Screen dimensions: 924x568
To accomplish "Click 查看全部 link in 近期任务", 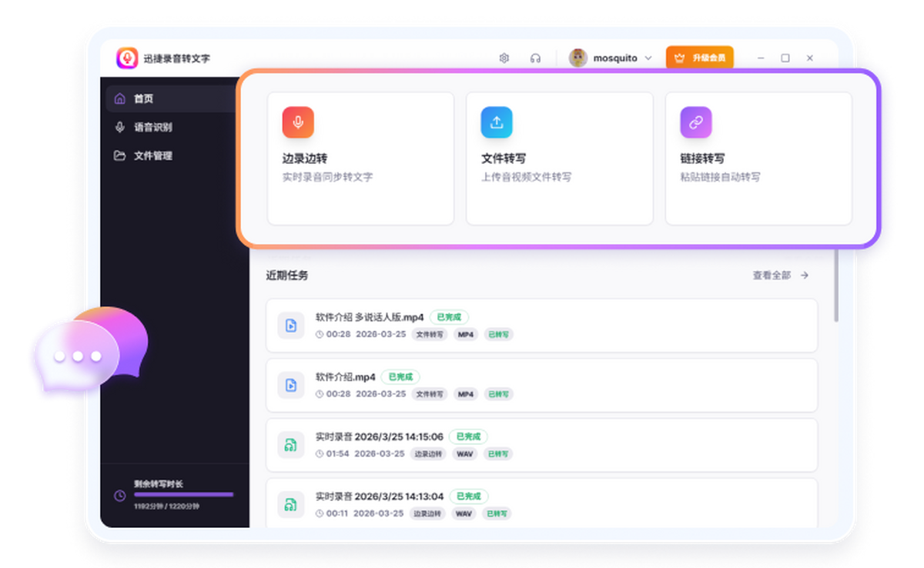I will pyautogui.click(x=772, y=275).
